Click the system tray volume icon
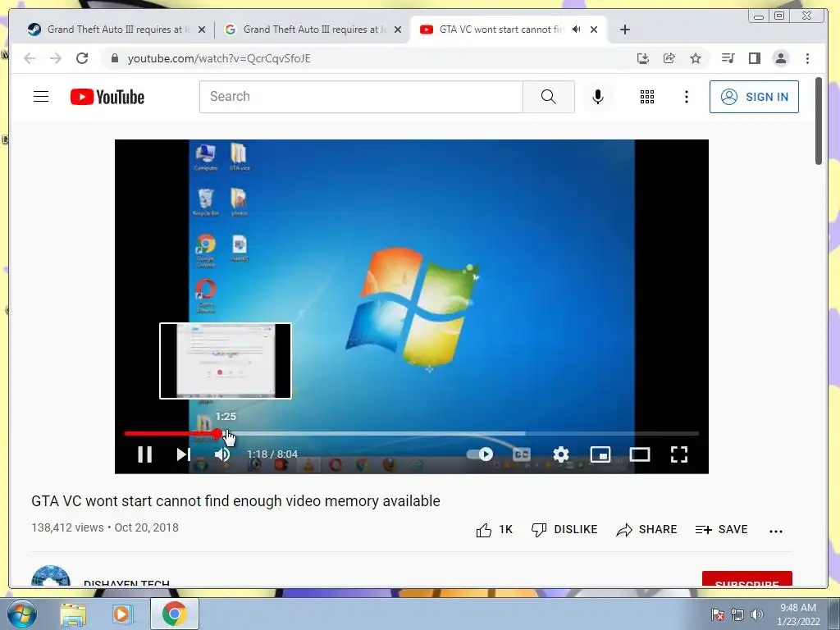Viewport: 840px width, 630px height. pos(757,614)
